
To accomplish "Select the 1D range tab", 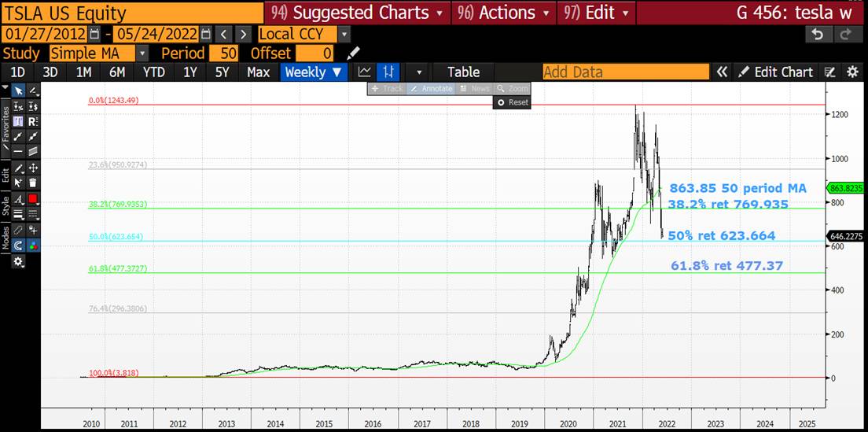I will [18, 72].
